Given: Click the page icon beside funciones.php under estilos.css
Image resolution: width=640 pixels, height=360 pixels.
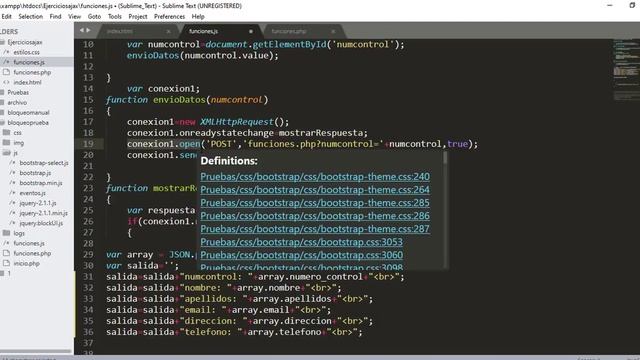Looking at the screenshot, I should pyautogui.click(x=6, y=72).
